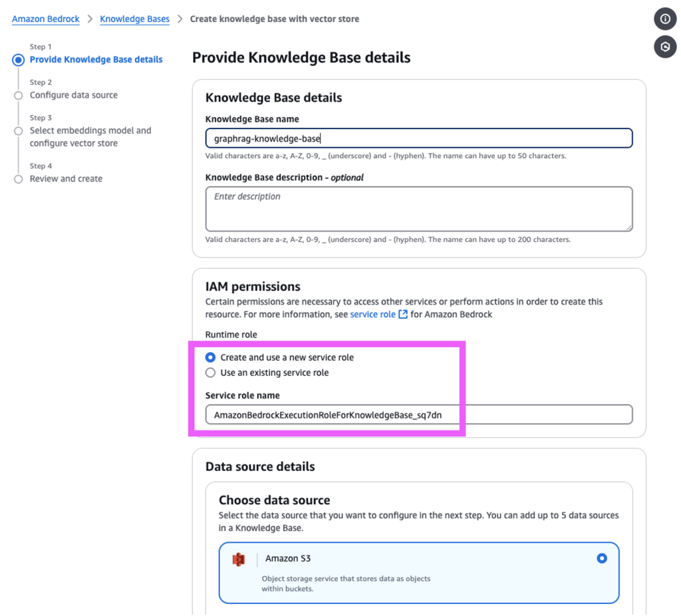Click the Step 1 progress indicator circle
The image size is (681, 616).
coord(19,60)
